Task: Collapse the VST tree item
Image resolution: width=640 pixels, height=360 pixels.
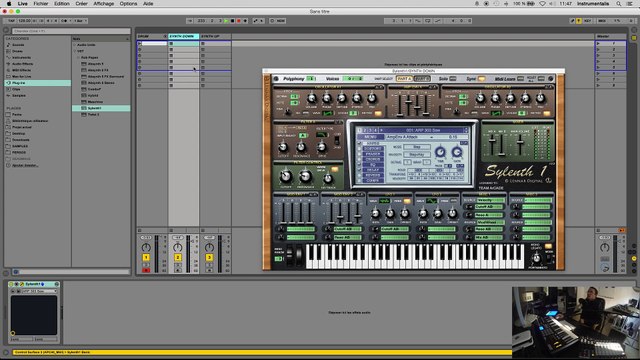Action: (x=75, y=51)
